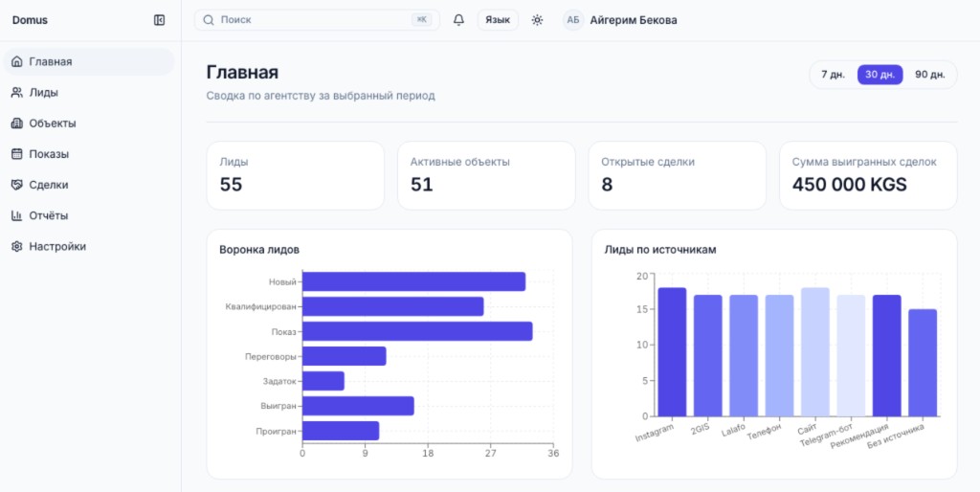The height and width of the screenshot is (492, 980).
Task: Click the Instagram source bar
Action: coord(672,352)
